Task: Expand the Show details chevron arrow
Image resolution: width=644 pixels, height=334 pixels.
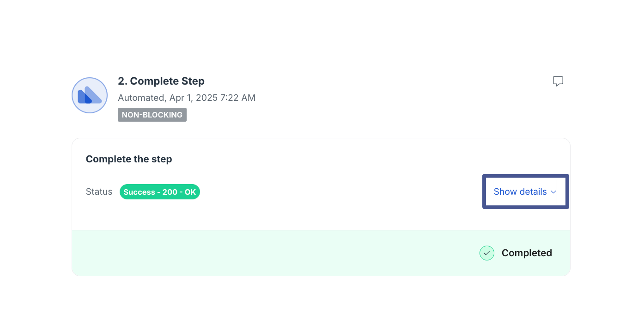Action: 553,192
